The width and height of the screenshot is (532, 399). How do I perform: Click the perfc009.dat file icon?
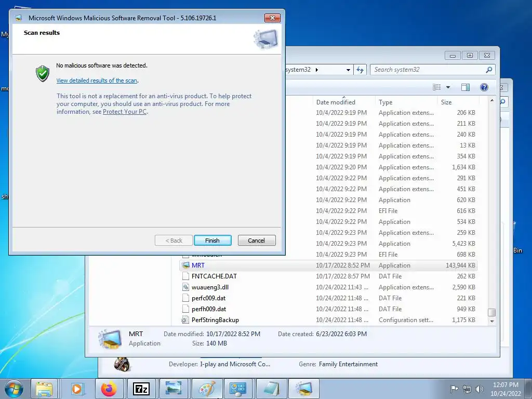185,298
